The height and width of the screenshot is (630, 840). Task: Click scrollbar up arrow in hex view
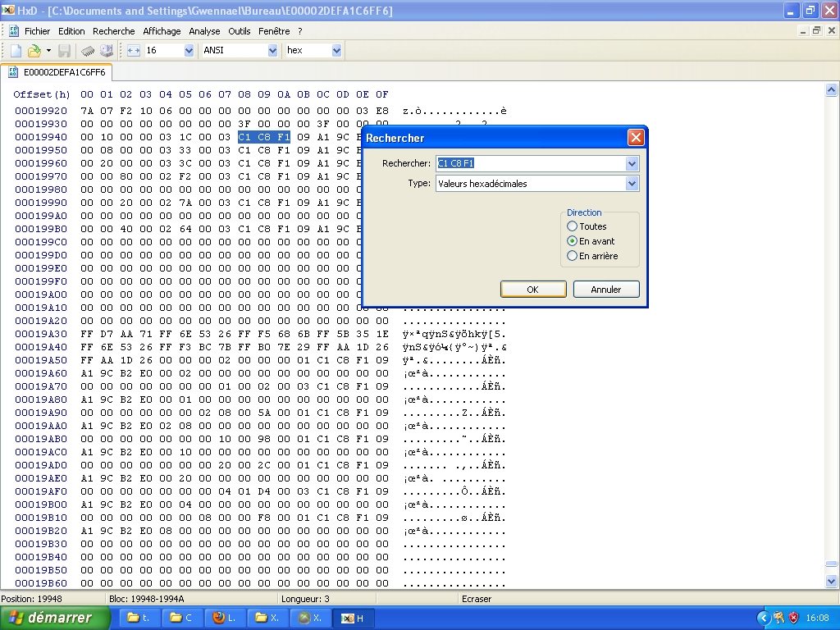[832, 90]
